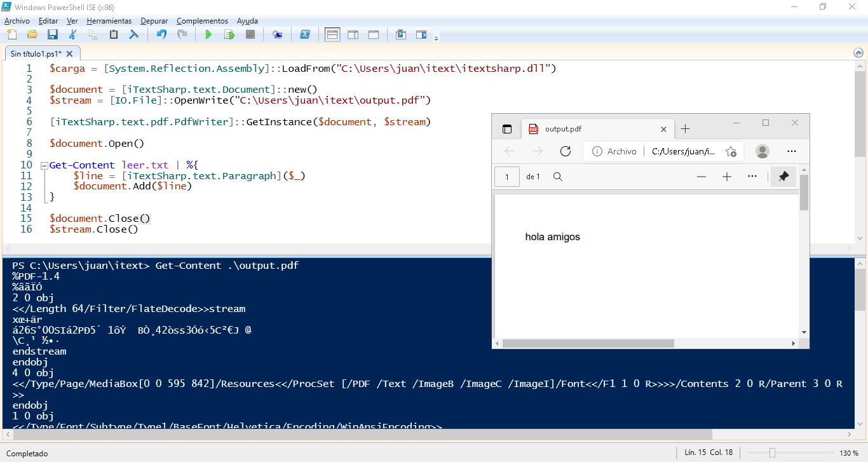Launch PowerShell.exe from the blue console icon
This screenshot has height=462, width=868.
coord(305,35)
